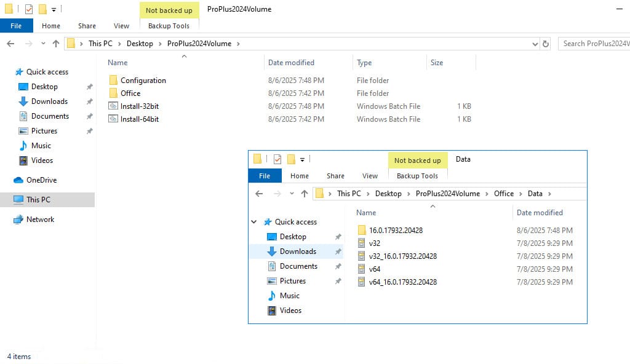
Task: Click Refresh icon in ProPlus2024Volume window
Action: click(546, 44)
